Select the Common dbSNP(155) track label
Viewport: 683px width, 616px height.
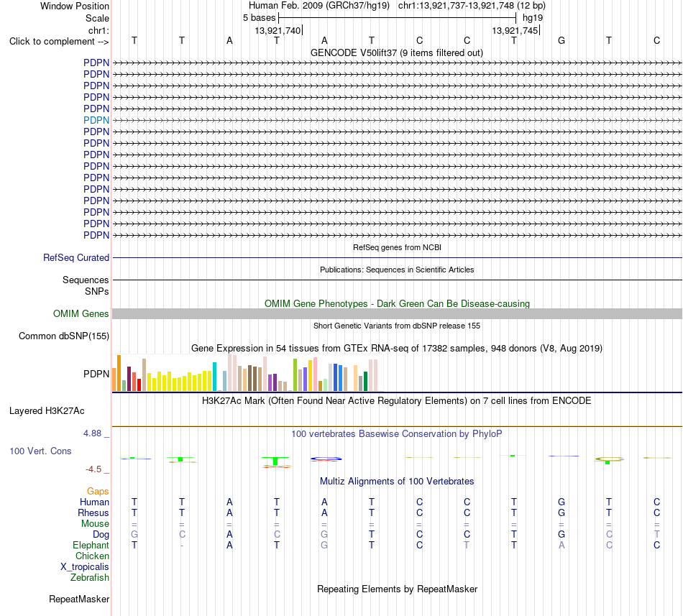(64, 336)
